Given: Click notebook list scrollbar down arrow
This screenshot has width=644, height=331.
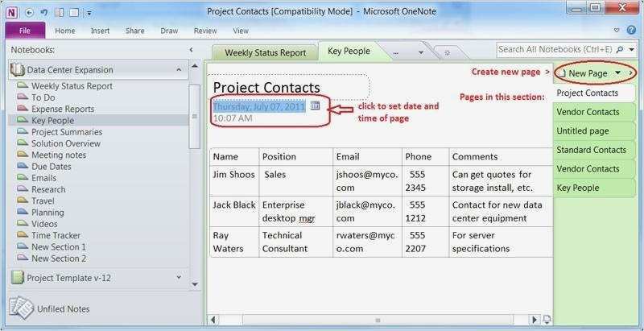Looking at the screenshot, I should point(195,283).
